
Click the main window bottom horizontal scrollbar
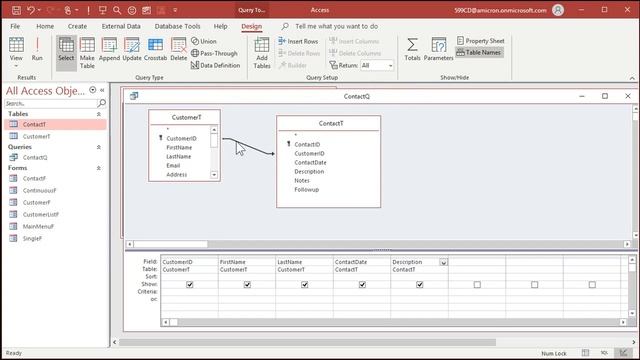click(x=307, y=342)
